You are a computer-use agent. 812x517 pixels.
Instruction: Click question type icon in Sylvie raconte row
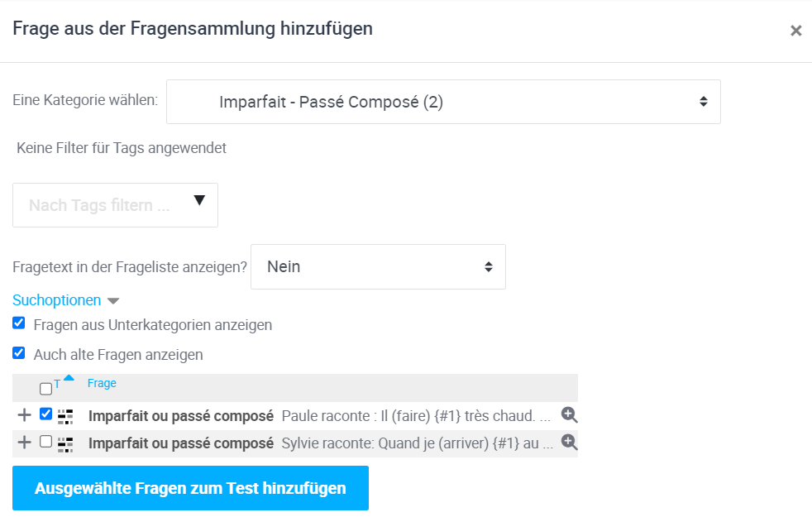point(65,444)
